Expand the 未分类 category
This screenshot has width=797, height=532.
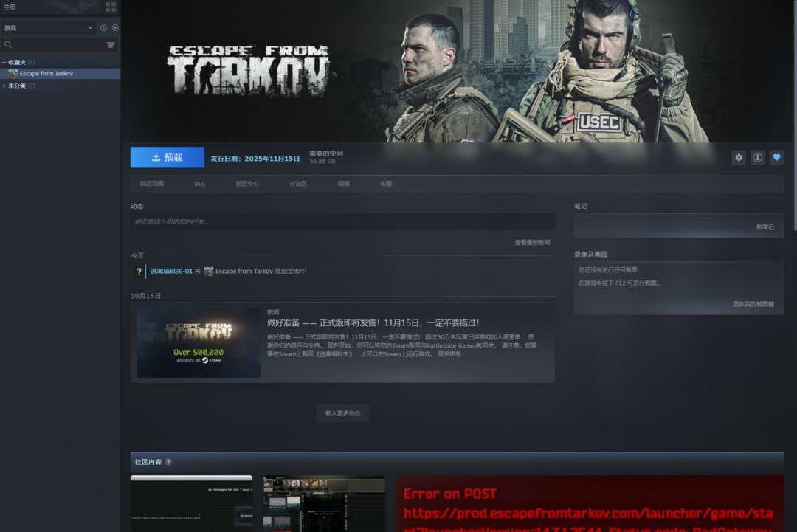tap(4, 86)
